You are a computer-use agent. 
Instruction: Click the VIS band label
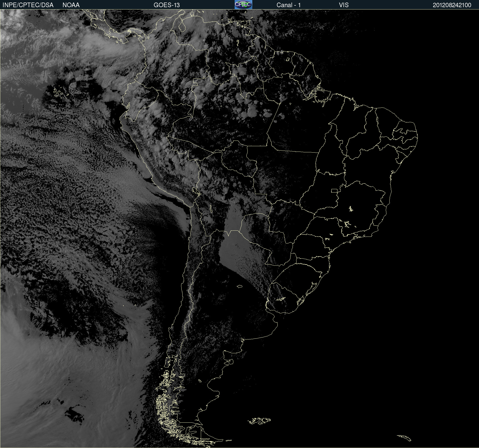[344, 5]
